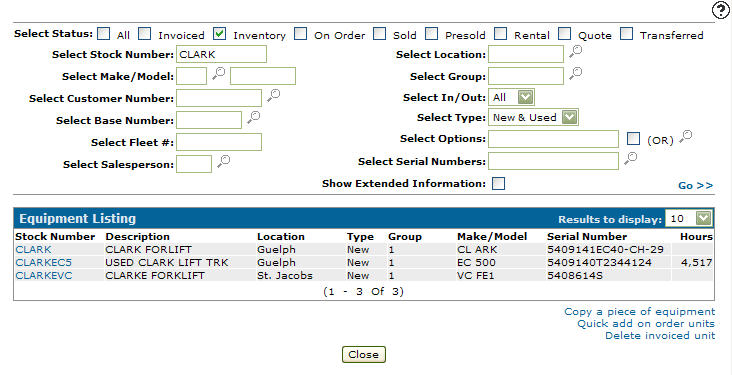Viewport: 732px width, 375px height.
Task: Select description CLARKE FORKLIFT
Action: click(x=155, y=276)
